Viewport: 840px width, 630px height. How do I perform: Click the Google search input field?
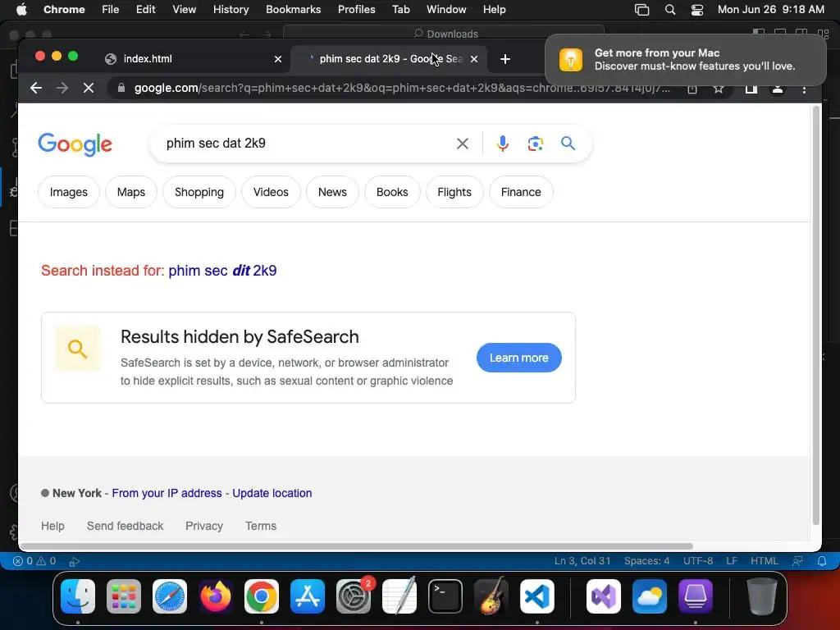click(x=305, y=144)
